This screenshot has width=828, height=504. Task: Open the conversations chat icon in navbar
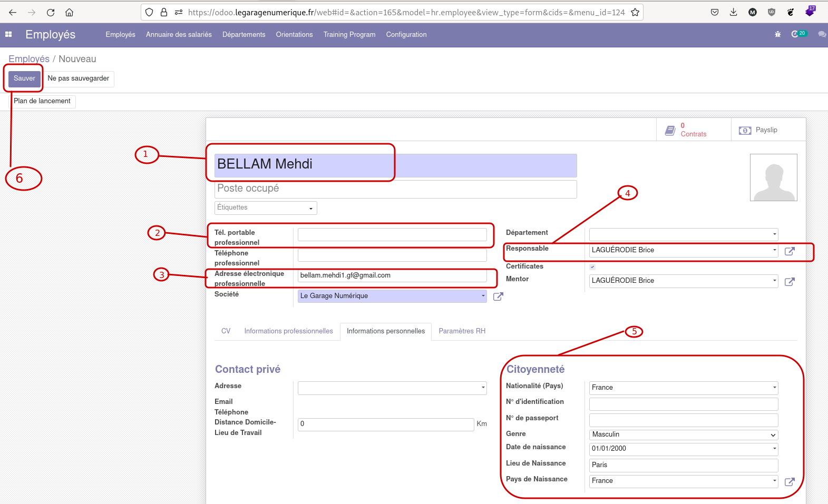point(822,34)
